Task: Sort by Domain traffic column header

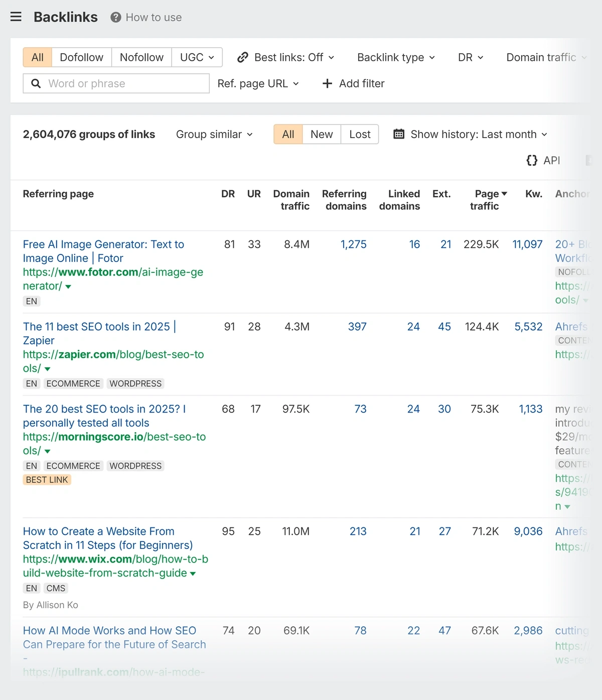Action: coord(291,200)
